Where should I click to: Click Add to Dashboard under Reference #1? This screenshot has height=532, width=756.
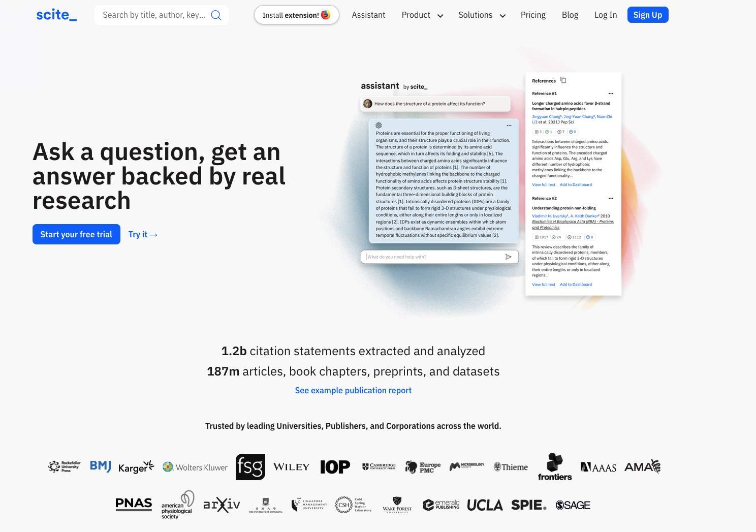576,185
